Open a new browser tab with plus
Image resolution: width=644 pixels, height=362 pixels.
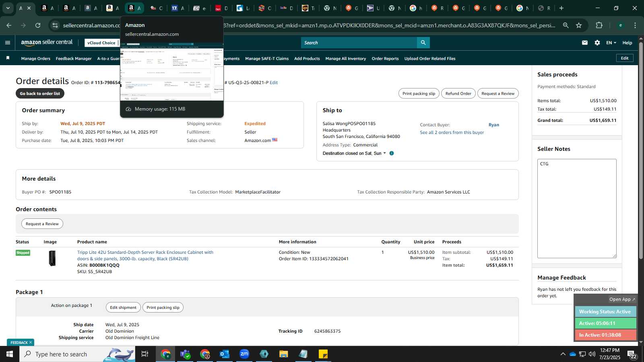pos(561,8)
